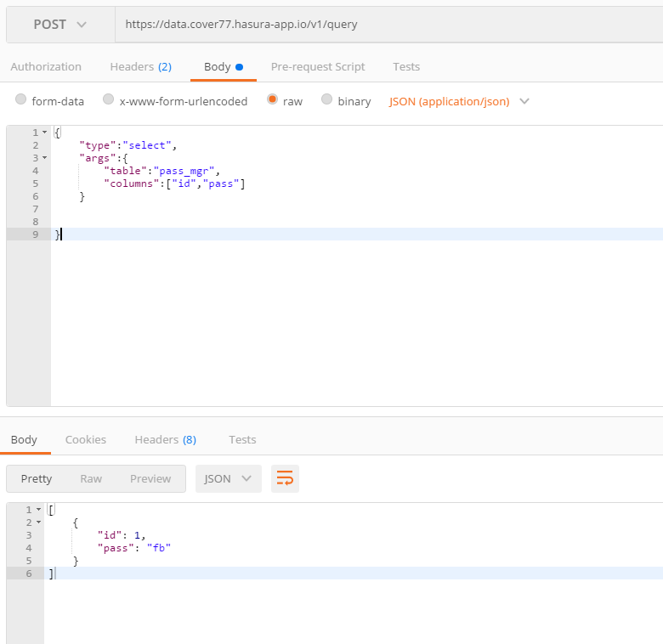Screen dimensions: 663x644
Task: Open the POST method dropdown
Action: [60, 25]
